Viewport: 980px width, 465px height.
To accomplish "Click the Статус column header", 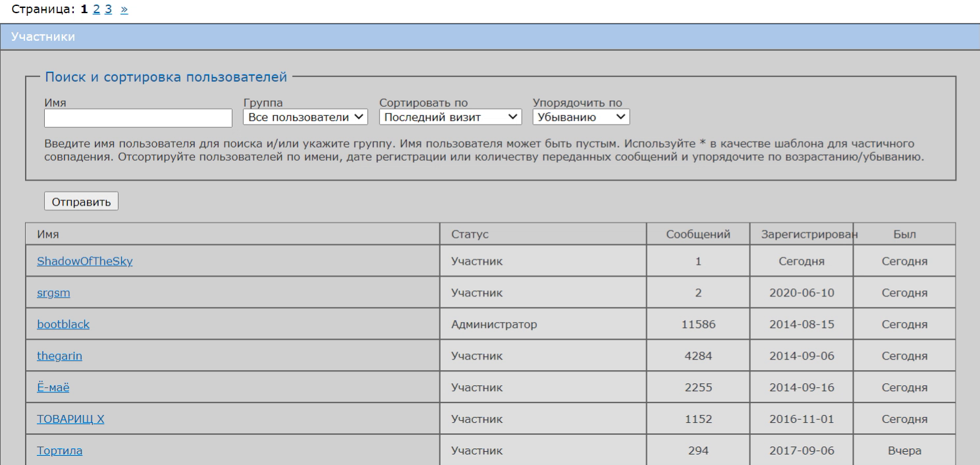I will tap(543, 234).
